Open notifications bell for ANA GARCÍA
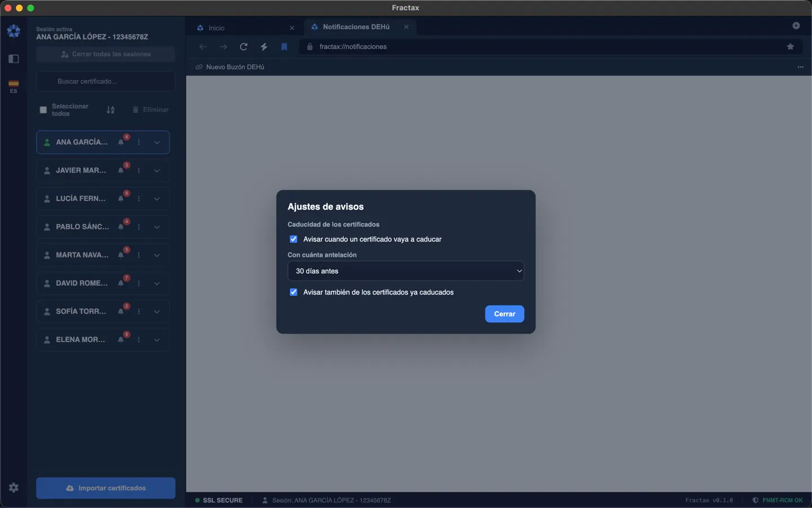The image size is (812, 508). (x=121, y=142)
